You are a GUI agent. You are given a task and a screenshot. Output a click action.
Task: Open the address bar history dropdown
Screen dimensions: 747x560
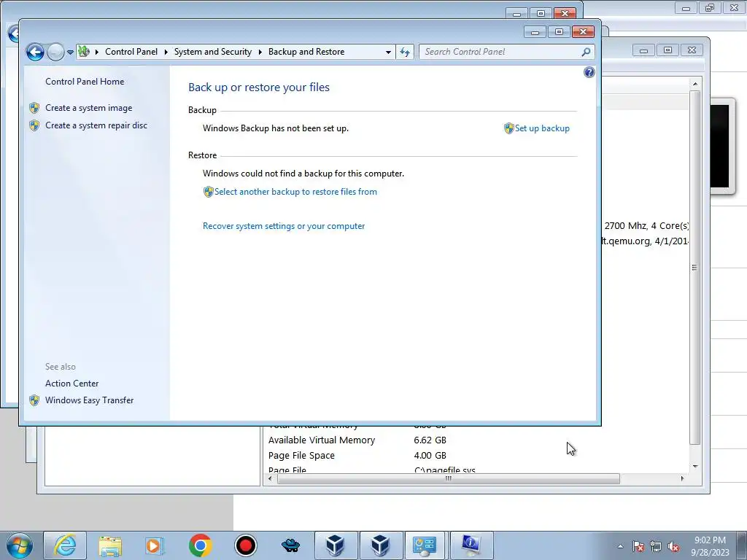[x=388, y=52]
